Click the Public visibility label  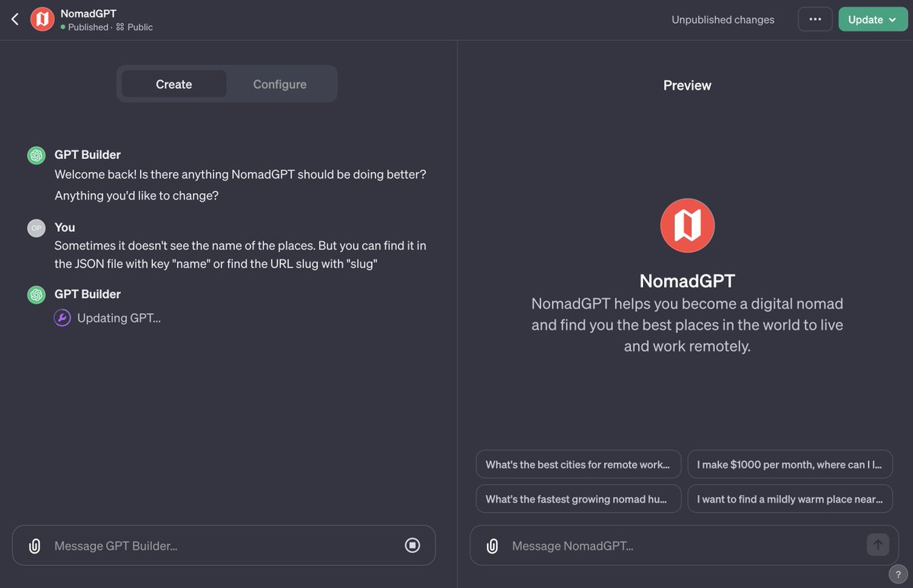click(140, 27)
